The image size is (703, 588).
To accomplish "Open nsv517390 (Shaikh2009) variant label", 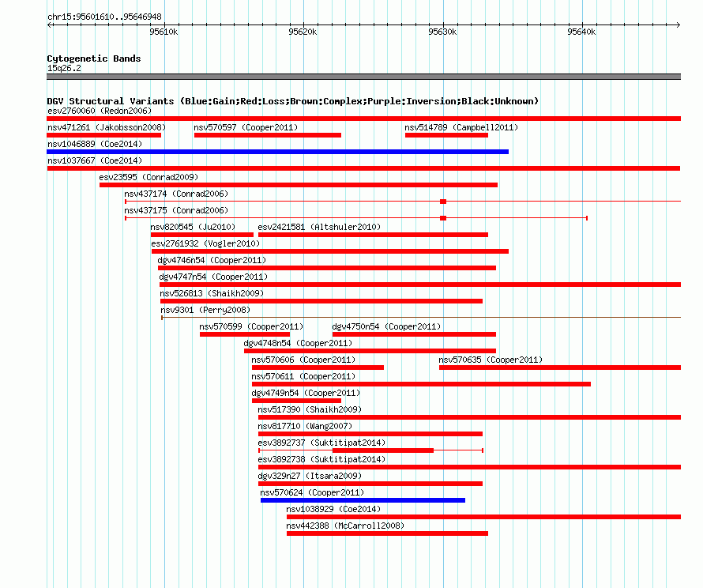I will point(310,409).
